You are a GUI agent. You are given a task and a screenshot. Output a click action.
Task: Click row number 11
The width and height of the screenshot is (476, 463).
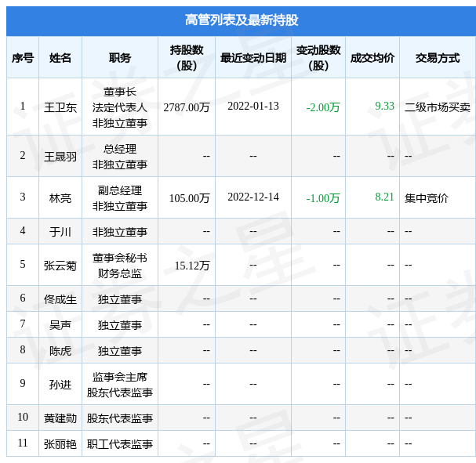pos(23,443)
